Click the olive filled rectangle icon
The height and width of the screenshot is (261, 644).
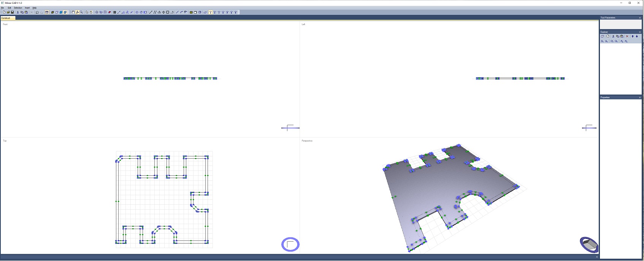tap(191, 12)
